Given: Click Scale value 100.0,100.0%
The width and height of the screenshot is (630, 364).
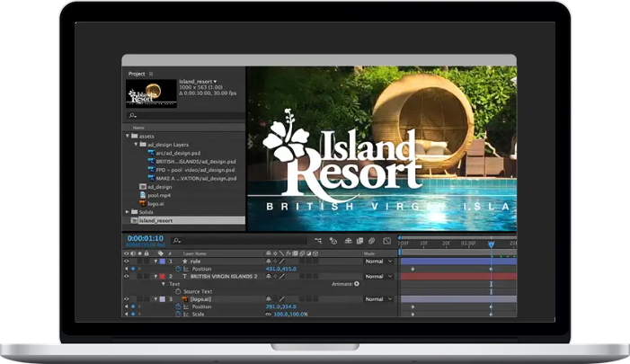Looking at the screenshot, I should [290, 315].
